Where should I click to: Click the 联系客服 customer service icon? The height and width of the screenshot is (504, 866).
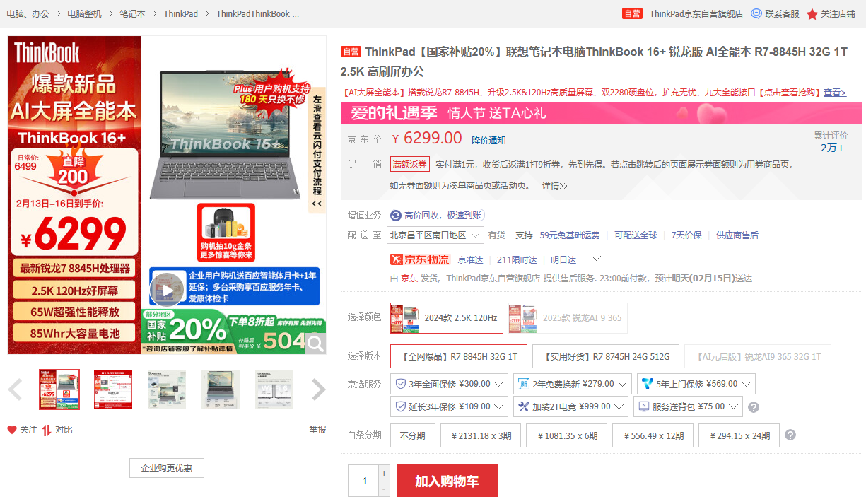tap(756, 13)
